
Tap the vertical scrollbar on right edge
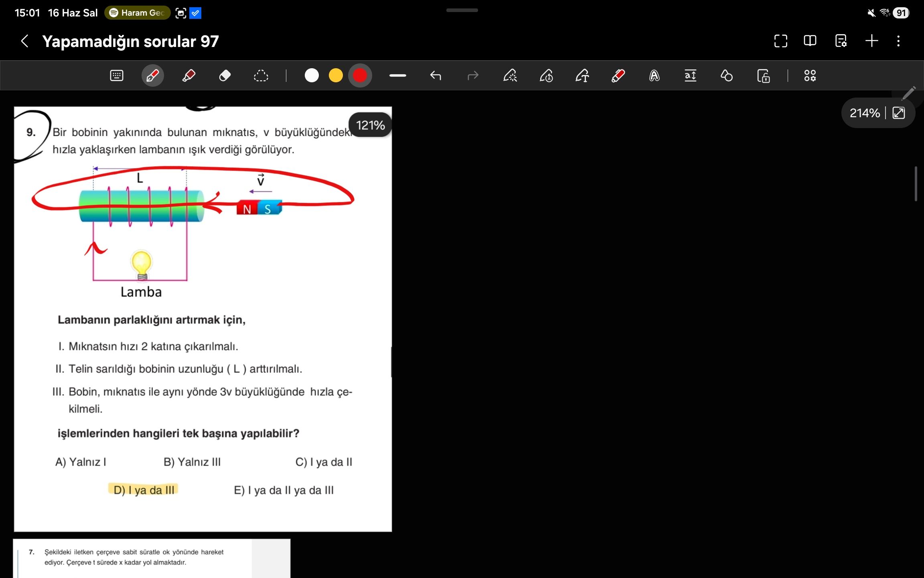click(x=916, y=184)
